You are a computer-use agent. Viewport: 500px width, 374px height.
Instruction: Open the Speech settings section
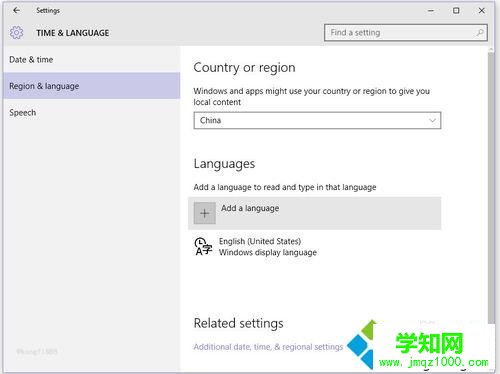pyautogui.click(x=92, y=113)
